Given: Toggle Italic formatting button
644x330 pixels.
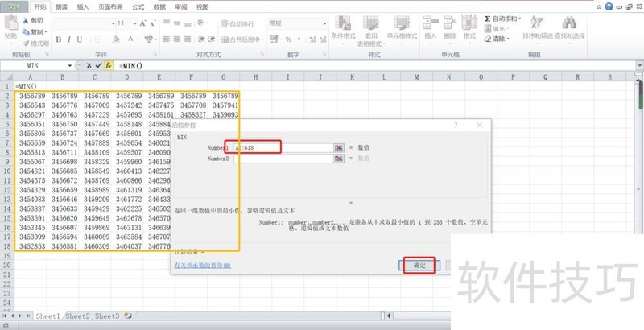Looking at the screenshot, I should coord(69,39).
